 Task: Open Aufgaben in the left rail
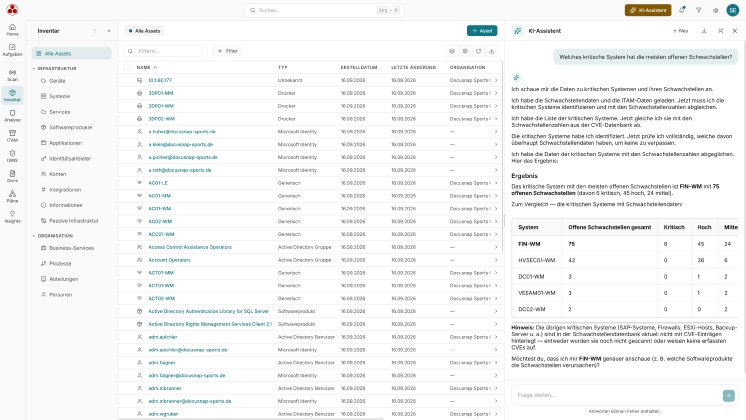(12, 50)
